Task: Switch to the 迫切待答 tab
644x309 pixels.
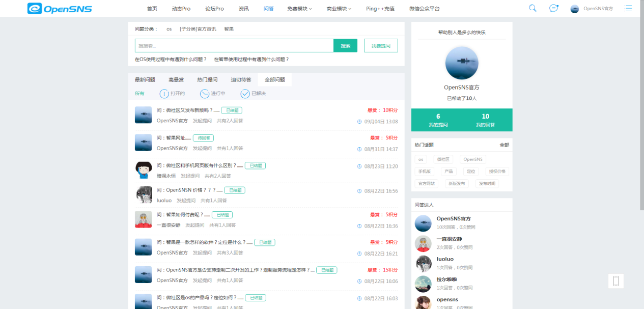Action: click(x=241, y=80)
